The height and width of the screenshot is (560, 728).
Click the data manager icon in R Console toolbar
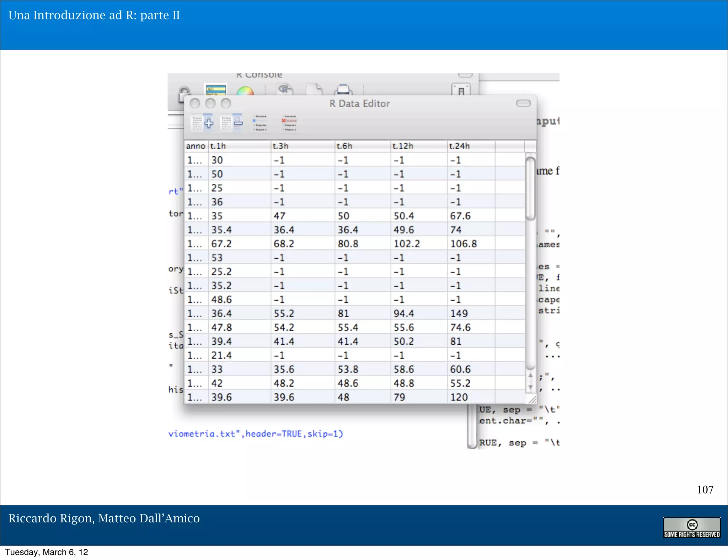click(x=215, y=90)
